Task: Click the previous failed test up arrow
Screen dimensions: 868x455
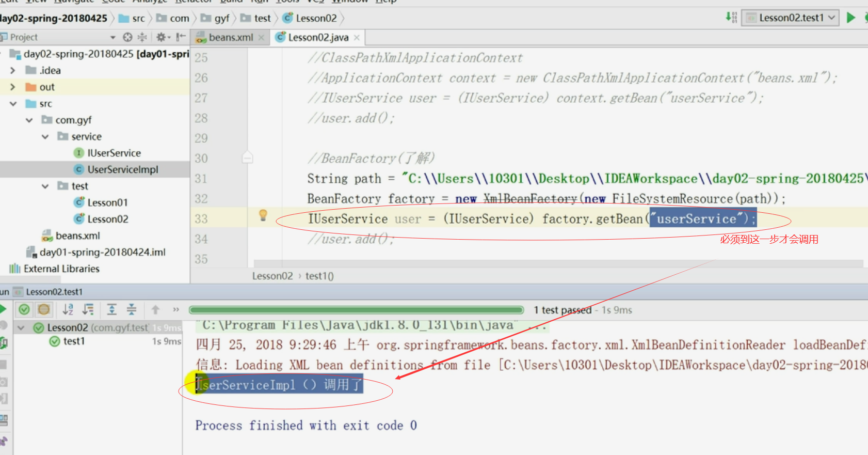Action: point(155,309)
